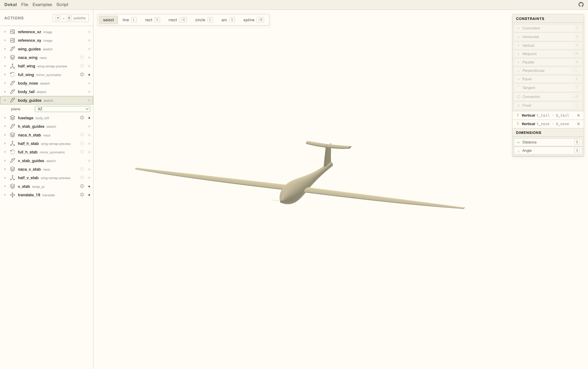
Task: Choose the spline tool
Action: 253,20
